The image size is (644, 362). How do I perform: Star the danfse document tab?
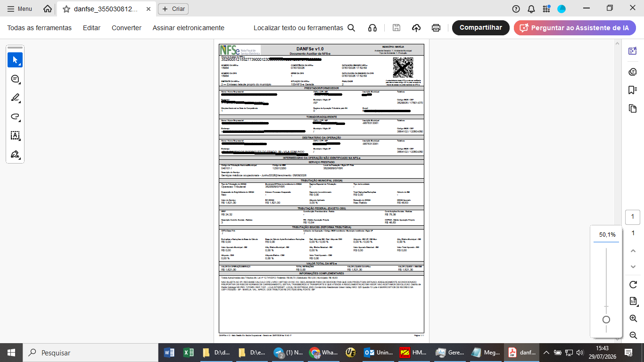point(66,9)
